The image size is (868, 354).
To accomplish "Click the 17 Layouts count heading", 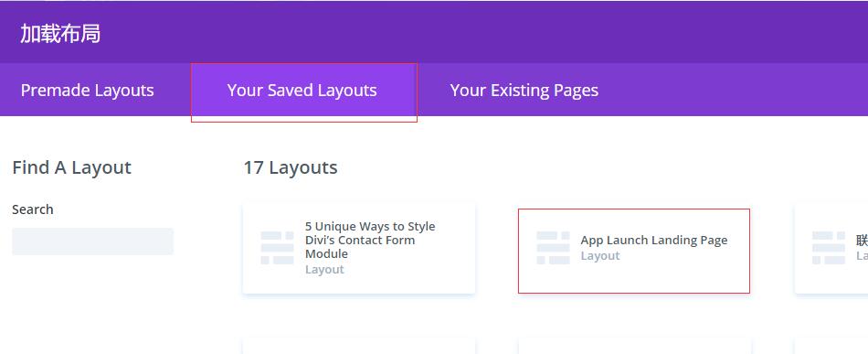I will pyautogui.click(x=290, y=167).
